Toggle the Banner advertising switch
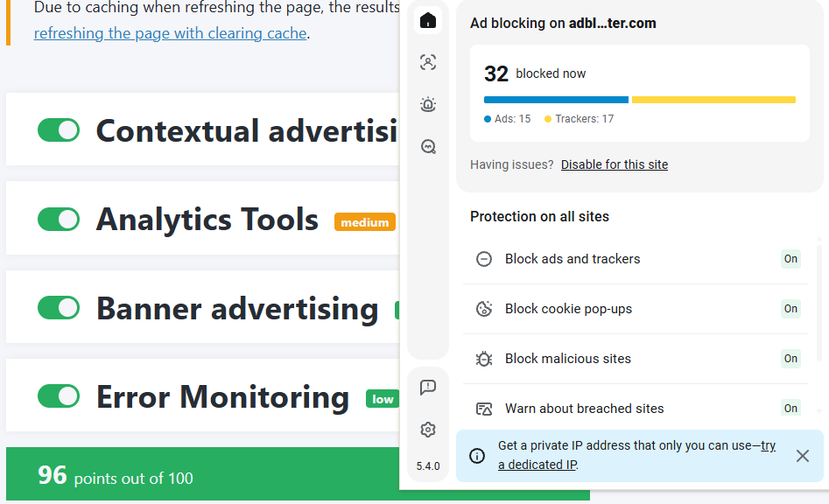Image resolution: width=829 pixels, height=504 pixels. 59,307
